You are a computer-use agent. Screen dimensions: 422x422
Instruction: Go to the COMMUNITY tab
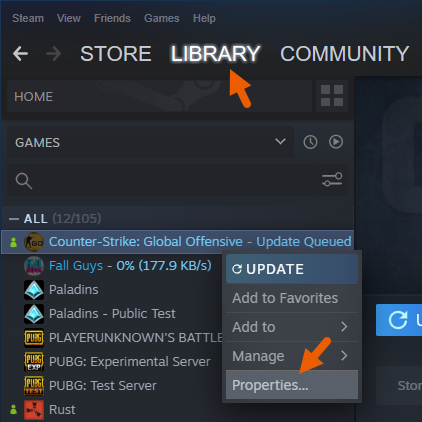click(344, 54)
